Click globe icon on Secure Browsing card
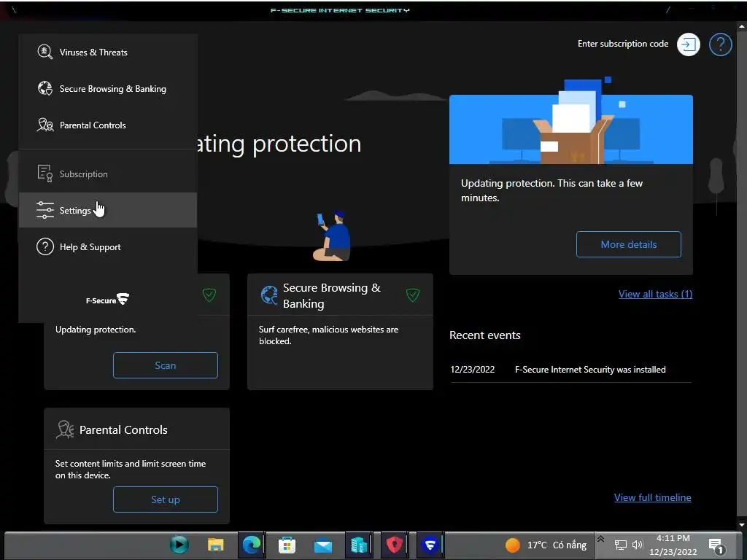The image size is (747, 560). point(269,295)
